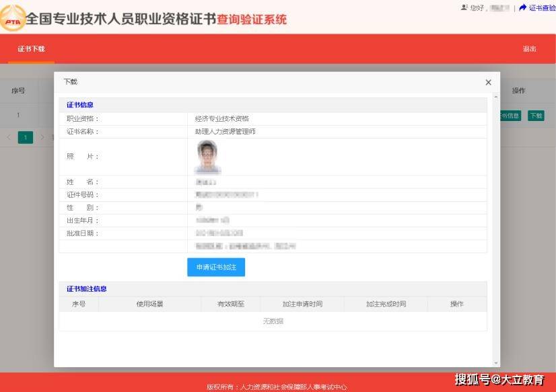Click 退出 to log out
The width and height of the screenshot is (556, 392).
(x=529, y=49)
